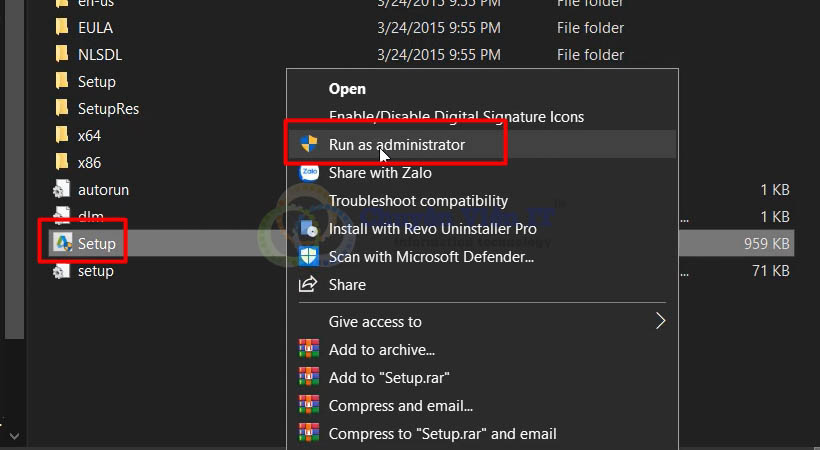The height and width of the screenshot is (450, 820).
Task: Click the 71 KB size value
Action: point(771,271)
